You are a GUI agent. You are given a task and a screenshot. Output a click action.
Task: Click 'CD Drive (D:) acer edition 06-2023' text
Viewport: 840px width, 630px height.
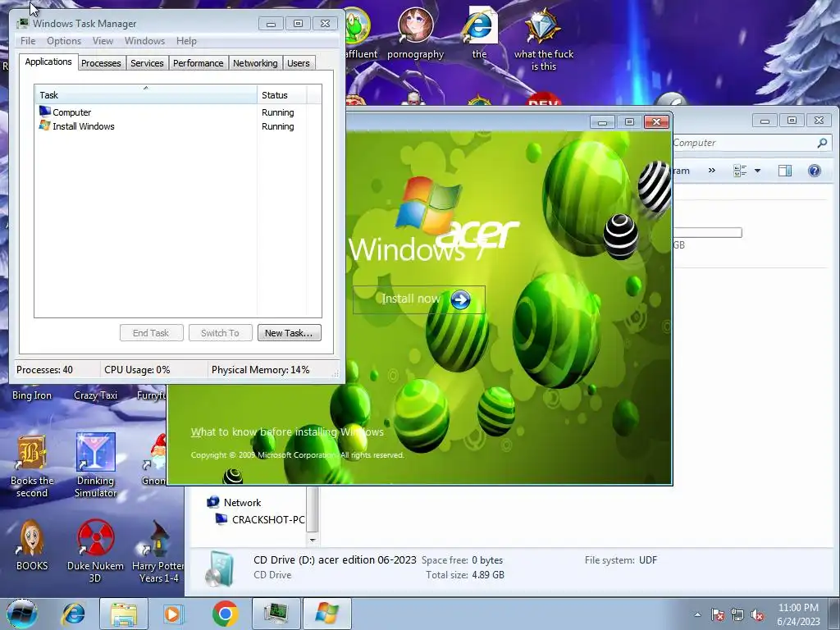click(335, 559)
